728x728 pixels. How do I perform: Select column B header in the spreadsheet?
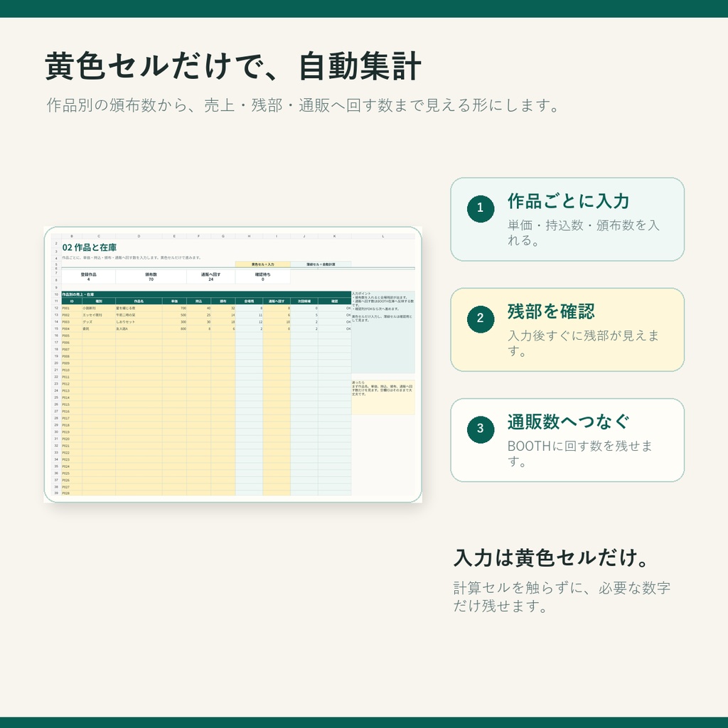[72, 236]
